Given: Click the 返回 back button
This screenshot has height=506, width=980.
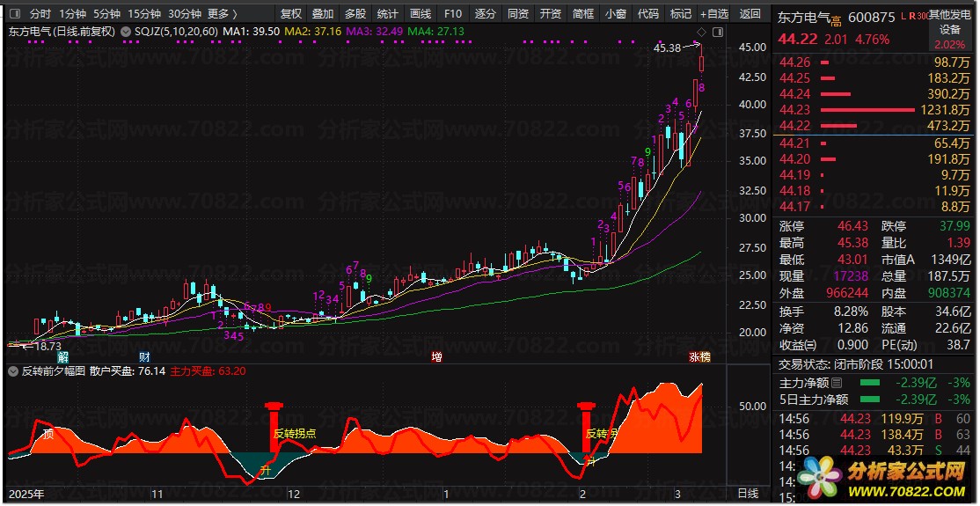Looking at the screenshot, I should [x=750, y=14].
